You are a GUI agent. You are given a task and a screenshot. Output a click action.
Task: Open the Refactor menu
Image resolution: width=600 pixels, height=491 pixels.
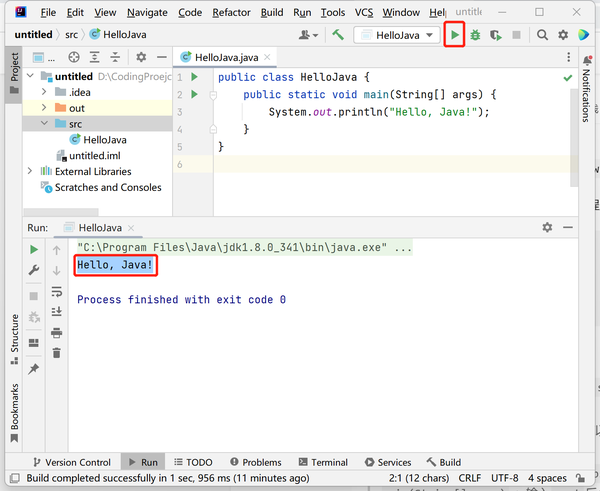(231, 13)
